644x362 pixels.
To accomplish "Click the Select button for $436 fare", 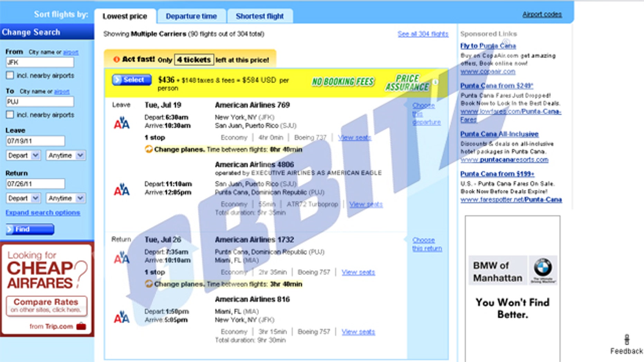I will click(132, 80).
